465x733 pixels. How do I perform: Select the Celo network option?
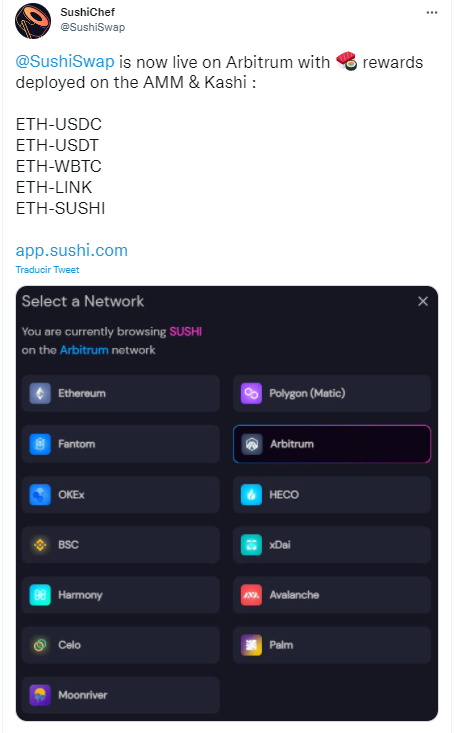[121, 645]
